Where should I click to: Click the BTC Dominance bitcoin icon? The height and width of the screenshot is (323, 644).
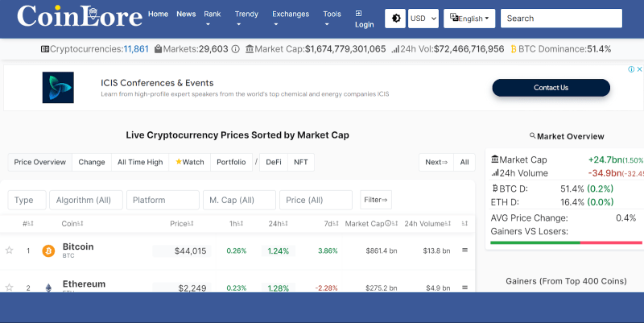514,49
